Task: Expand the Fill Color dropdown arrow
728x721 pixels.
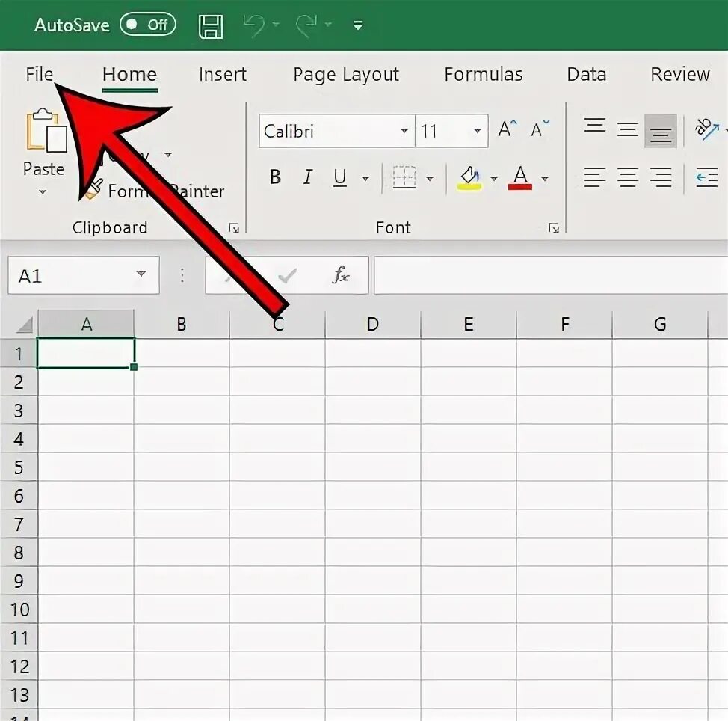Action: pyautogui.click(x=494, y=179)
